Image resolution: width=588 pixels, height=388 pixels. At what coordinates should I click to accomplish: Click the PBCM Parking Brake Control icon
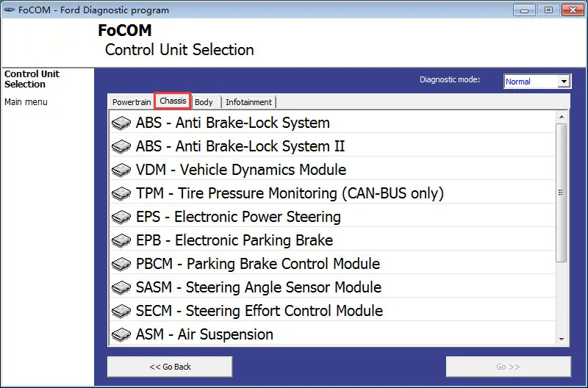121,265
